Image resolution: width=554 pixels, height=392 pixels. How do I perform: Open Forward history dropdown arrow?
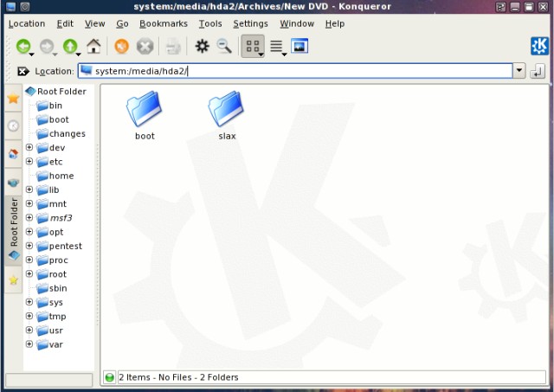pyautogui.click(x=55, y=55)
